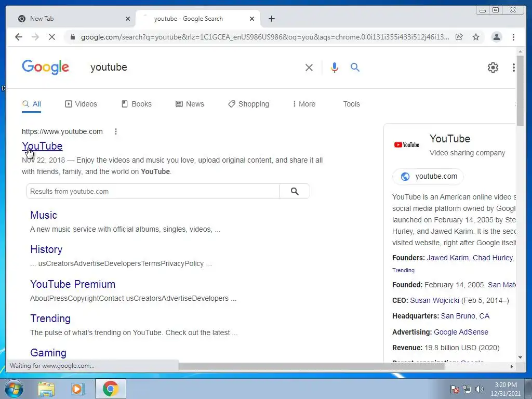Switch to Videos results

(x=81, y=104)
